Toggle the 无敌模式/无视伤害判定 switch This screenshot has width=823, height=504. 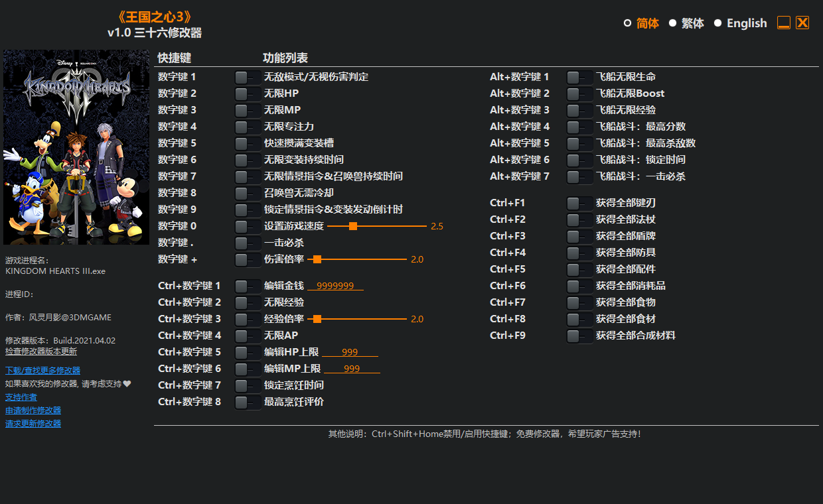(x=248, y=77)
